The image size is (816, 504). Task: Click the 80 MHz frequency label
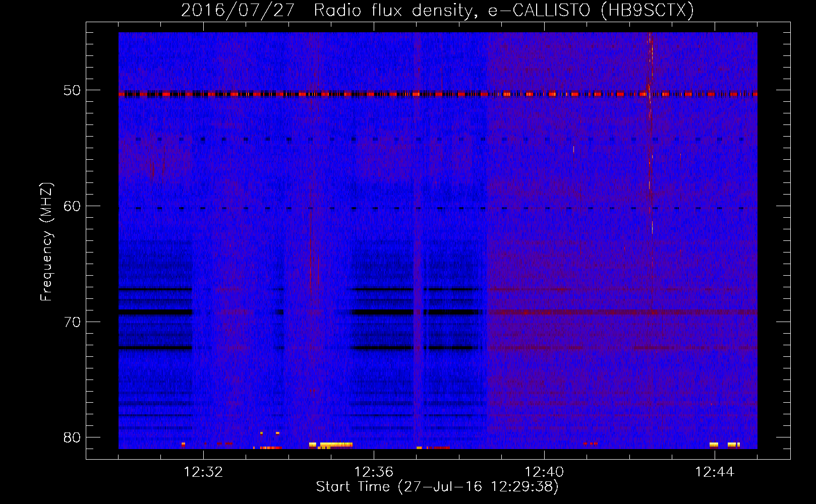72,437
